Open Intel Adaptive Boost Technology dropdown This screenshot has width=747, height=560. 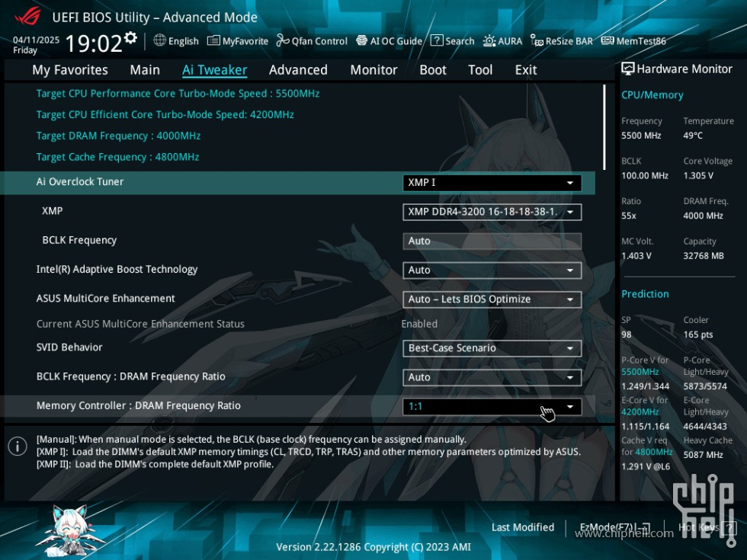pos(492,270)
